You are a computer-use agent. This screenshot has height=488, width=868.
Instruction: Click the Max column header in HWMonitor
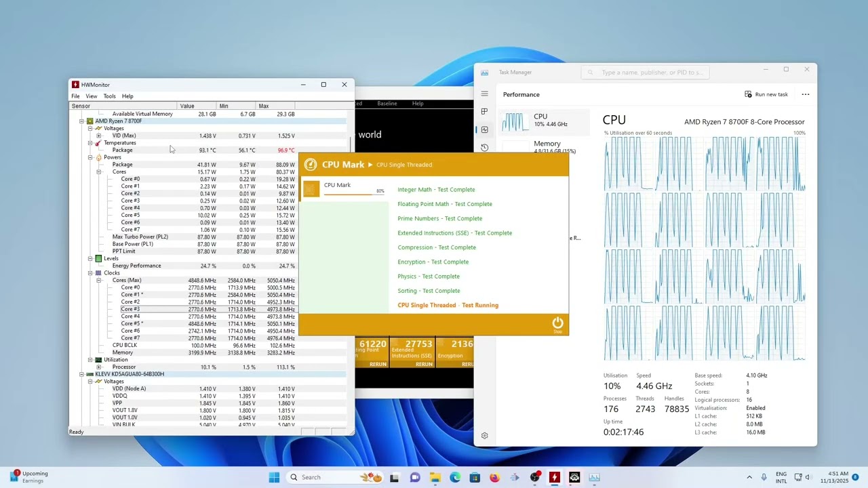275,106
